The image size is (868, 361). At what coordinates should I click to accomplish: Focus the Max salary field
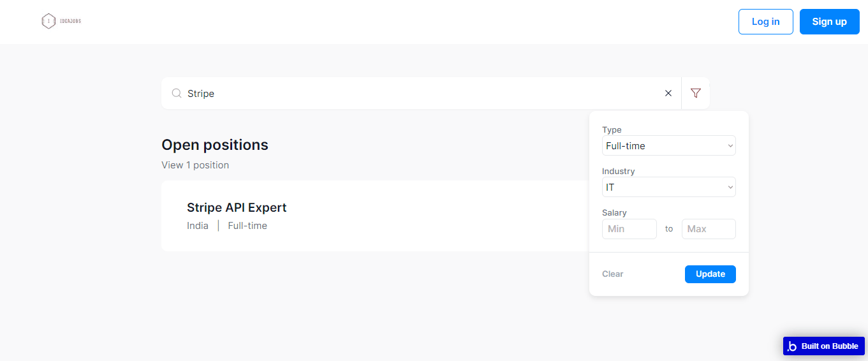[x=709, y=229]
